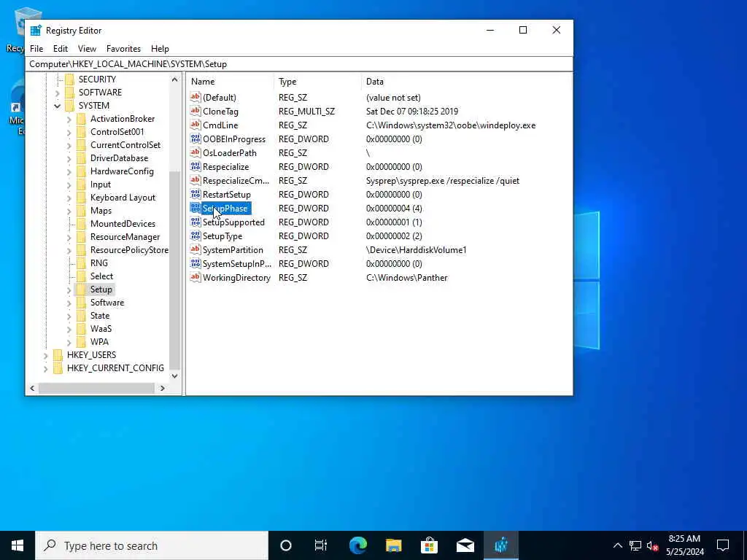Select the ResourceManager folder icon

tap(82, 237)
